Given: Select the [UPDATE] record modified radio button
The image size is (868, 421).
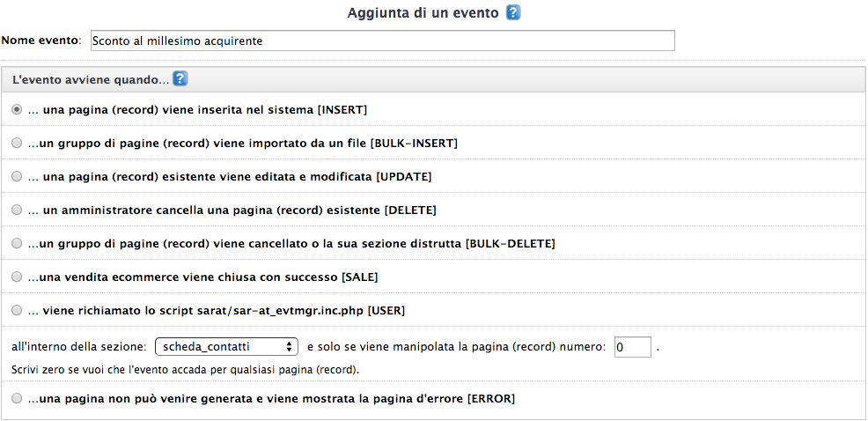Looking at the screenshot, I should pos(17,176).
